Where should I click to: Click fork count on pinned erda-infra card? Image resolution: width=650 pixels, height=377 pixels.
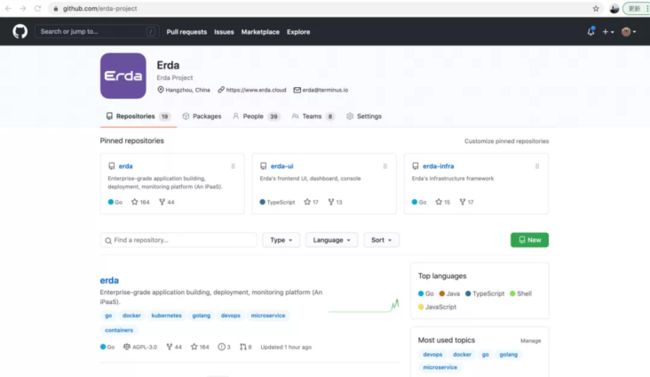coord(466,202)
